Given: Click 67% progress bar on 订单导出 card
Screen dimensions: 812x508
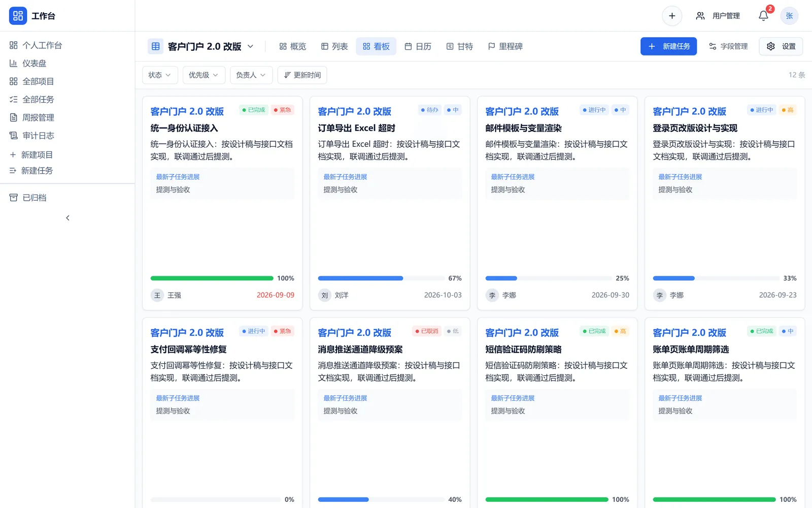Looking at the screenshot, I should point(381,278).
